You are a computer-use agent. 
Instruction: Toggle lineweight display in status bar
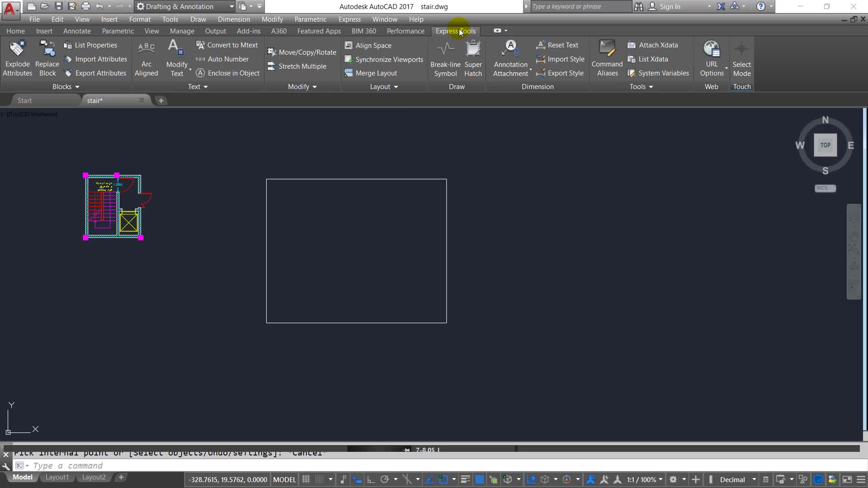click(x=465, y=479)
